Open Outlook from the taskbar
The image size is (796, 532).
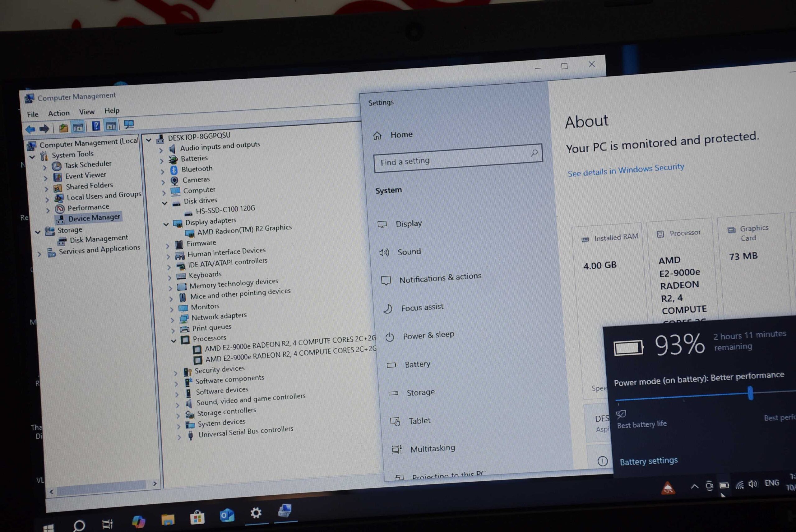click(226, 516)
